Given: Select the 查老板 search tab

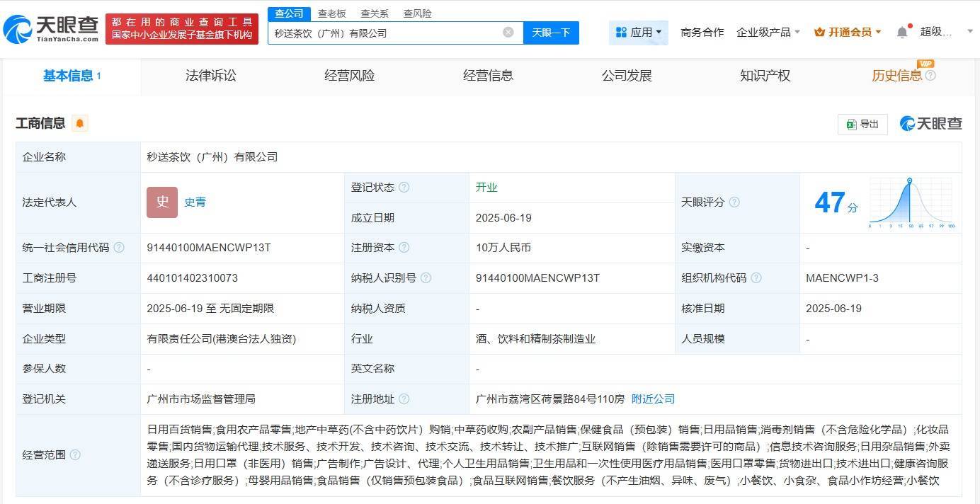Looking at the screenshot, I should [332, 13].
